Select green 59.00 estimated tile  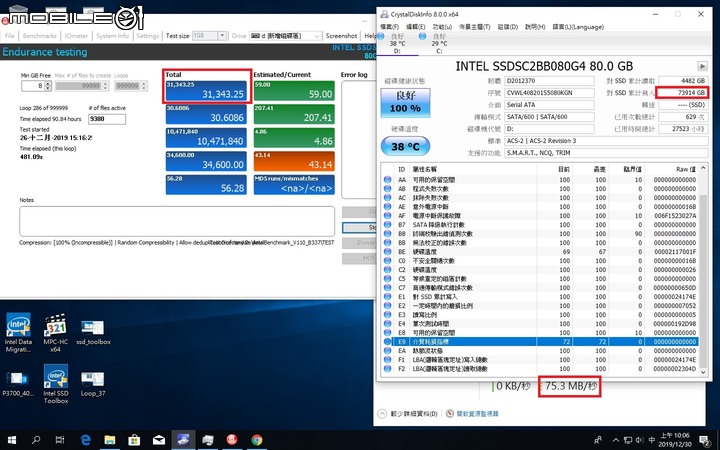click(x=294, y=90)
